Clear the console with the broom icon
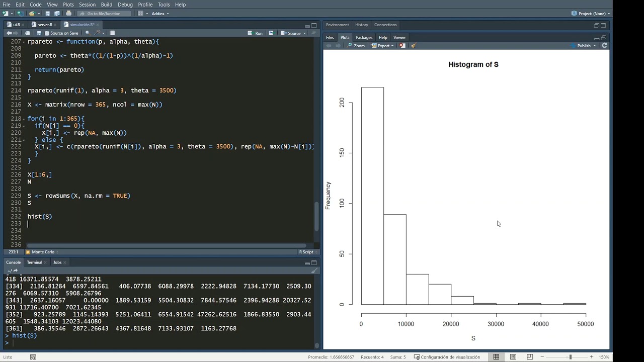The image size is (644, 362). [314, 270]
